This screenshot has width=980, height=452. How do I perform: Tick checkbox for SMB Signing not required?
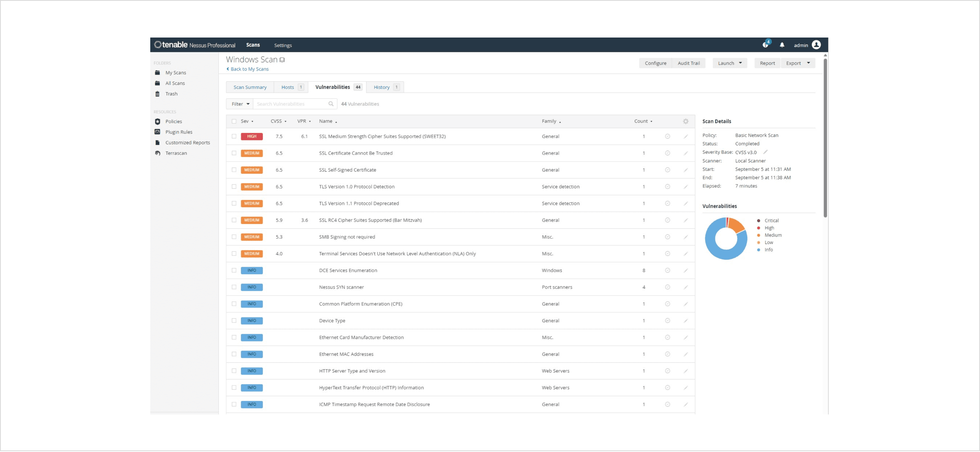pyautogui.click(x=234, y=237)
